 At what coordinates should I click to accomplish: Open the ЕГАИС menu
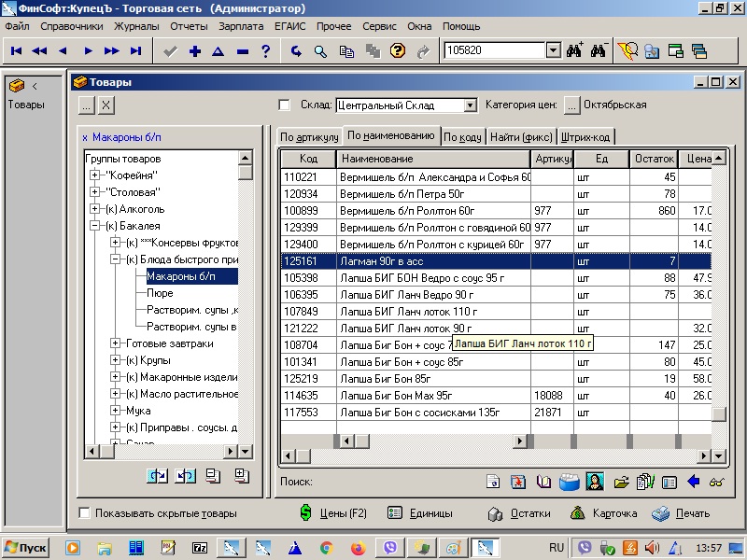tap(290, 26)
